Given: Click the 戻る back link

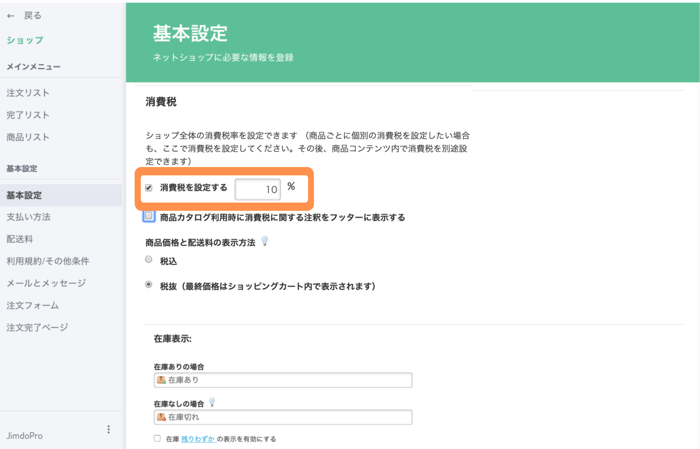Looking at the screenshot, I should pos(32,16).
